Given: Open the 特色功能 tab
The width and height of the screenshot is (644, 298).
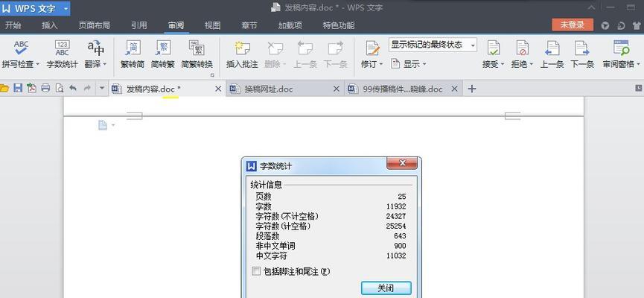Looking at the screenshot, I should coord(339,25).
